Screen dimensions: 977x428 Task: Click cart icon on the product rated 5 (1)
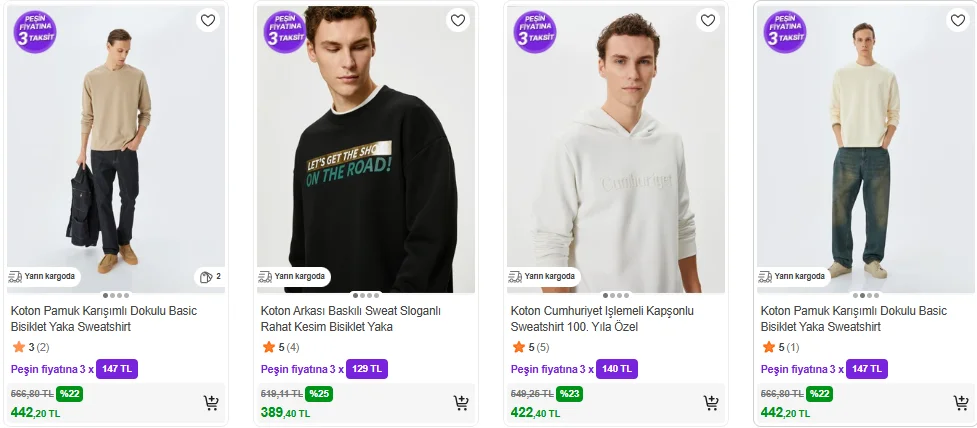[961, 403]
